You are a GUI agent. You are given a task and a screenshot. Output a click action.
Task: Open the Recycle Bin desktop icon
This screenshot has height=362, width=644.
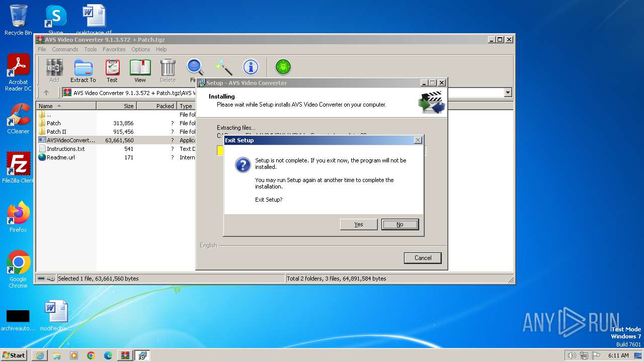click(18, 20)
